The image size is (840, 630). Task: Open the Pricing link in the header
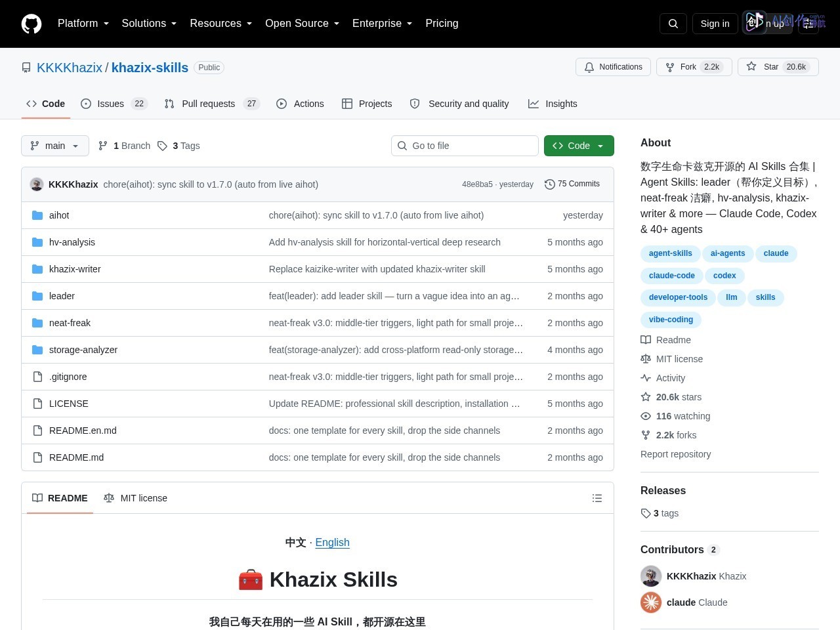click(442, 24)
